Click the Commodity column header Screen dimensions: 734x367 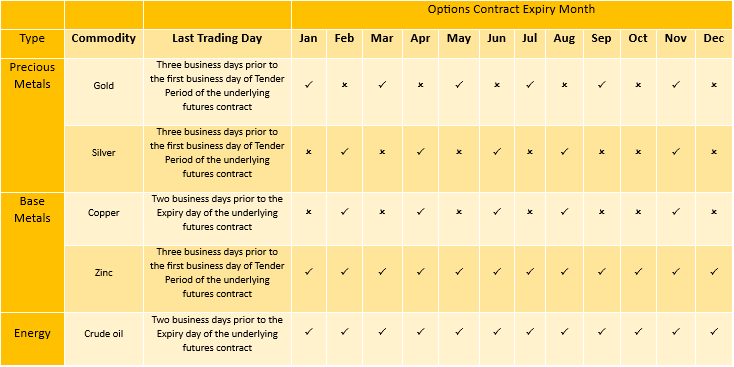click(x=103, y=38)
